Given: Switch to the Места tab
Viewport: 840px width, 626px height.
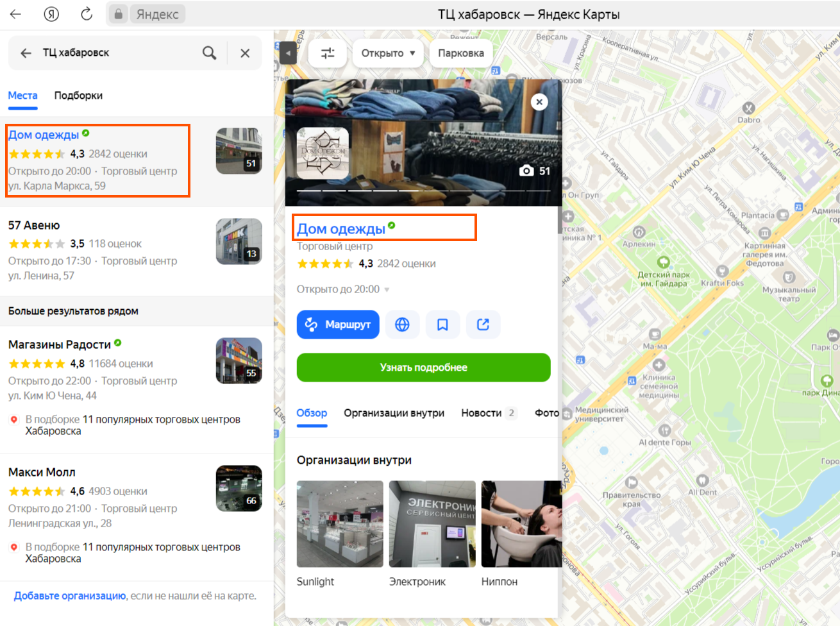Looking at the screenshot, I should click(x=22, y=96).
